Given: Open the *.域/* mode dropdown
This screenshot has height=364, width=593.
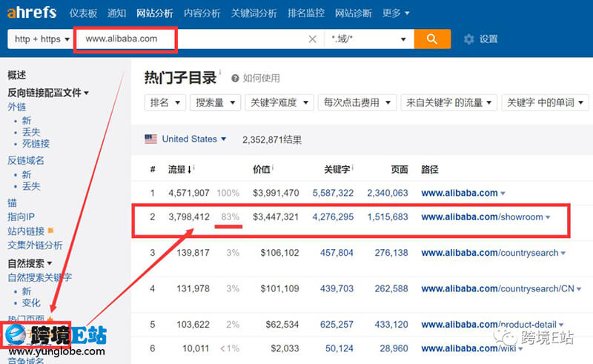Looking at the screenshot, I should click(368, 39).
